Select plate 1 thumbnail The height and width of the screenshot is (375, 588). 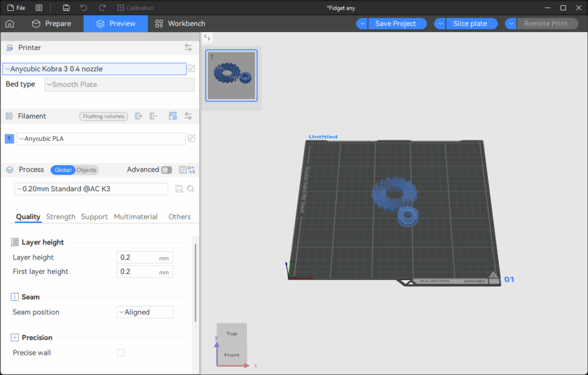pos(231,75)
